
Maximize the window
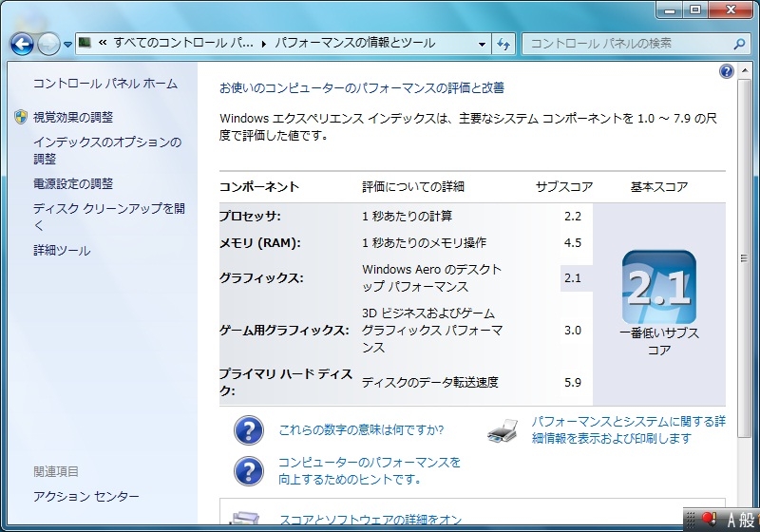(695, 9)
